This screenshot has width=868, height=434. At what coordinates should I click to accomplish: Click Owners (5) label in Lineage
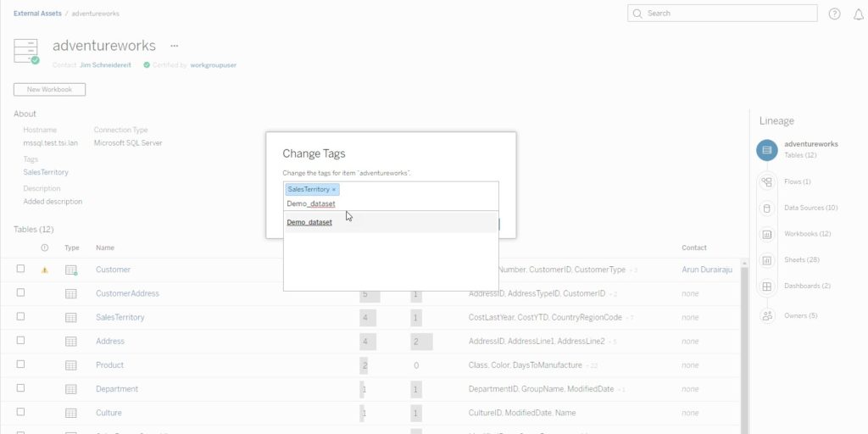800,315
